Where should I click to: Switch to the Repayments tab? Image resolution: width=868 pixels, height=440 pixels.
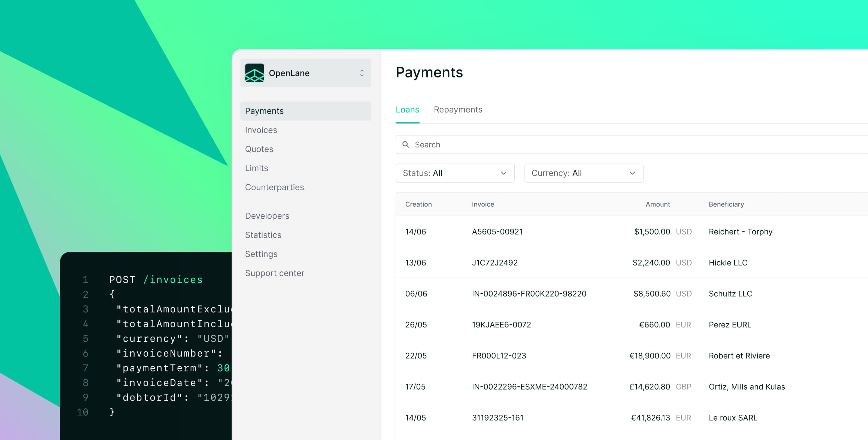click(458, 110)
